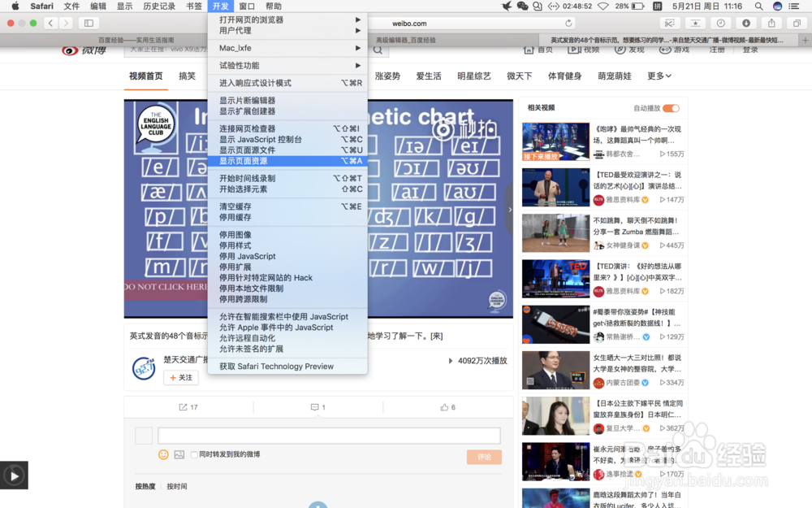The height and width of the screenshot is (508, 812).
Task: Toggle Safari sidebar button
Action: coord(89,23)
